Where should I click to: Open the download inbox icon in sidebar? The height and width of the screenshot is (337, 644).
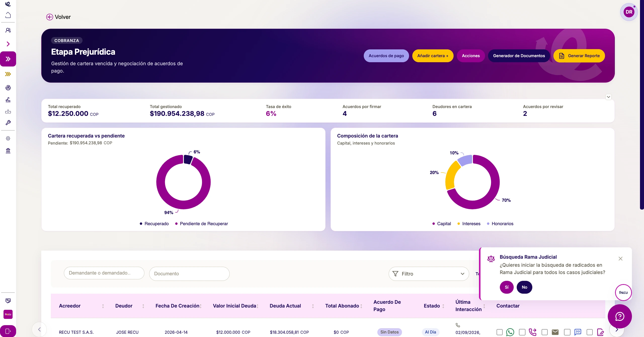tap(8, 111)
